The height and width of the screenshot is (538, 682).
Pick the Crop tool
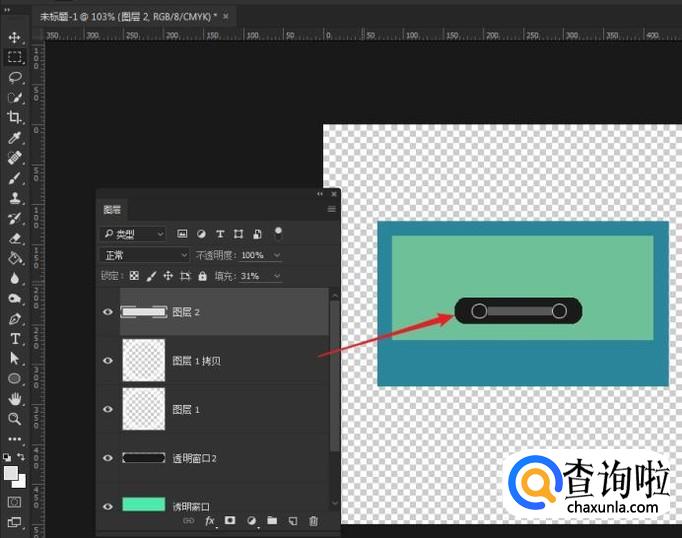coord(15,117)
